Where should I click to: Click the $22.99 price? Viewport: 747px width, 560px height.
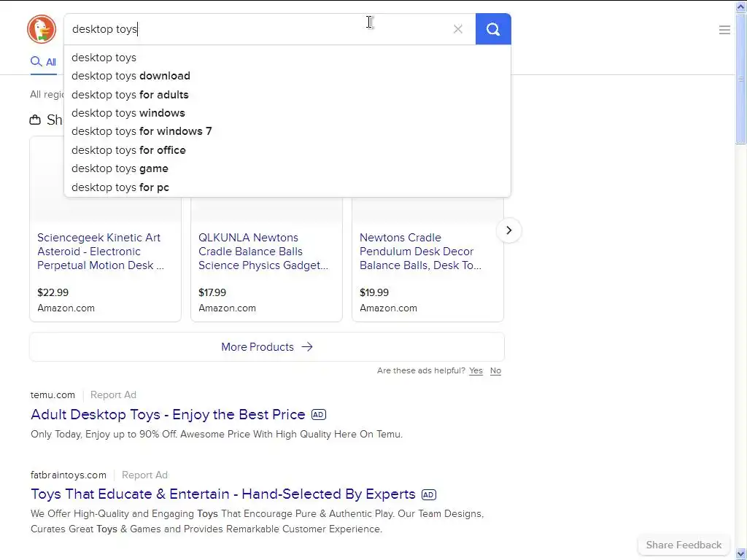53,292
